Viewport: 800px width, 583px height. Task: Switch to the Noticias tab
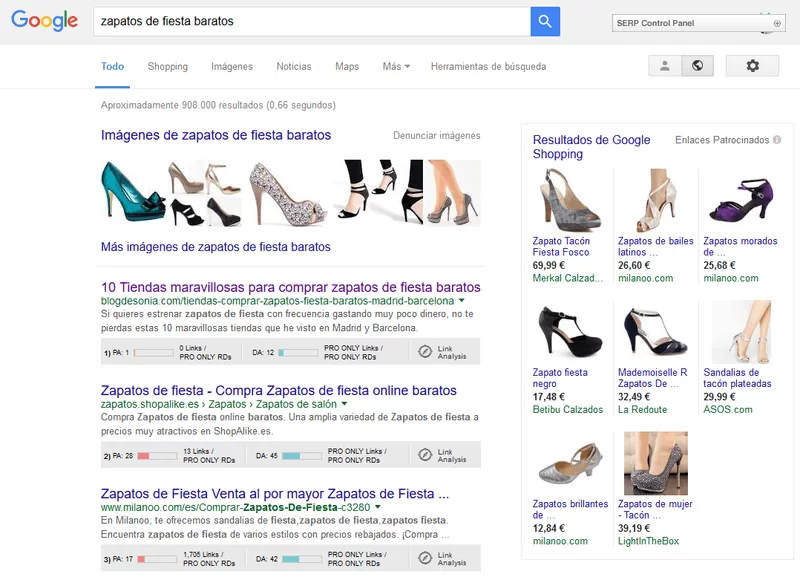[293, 66]
